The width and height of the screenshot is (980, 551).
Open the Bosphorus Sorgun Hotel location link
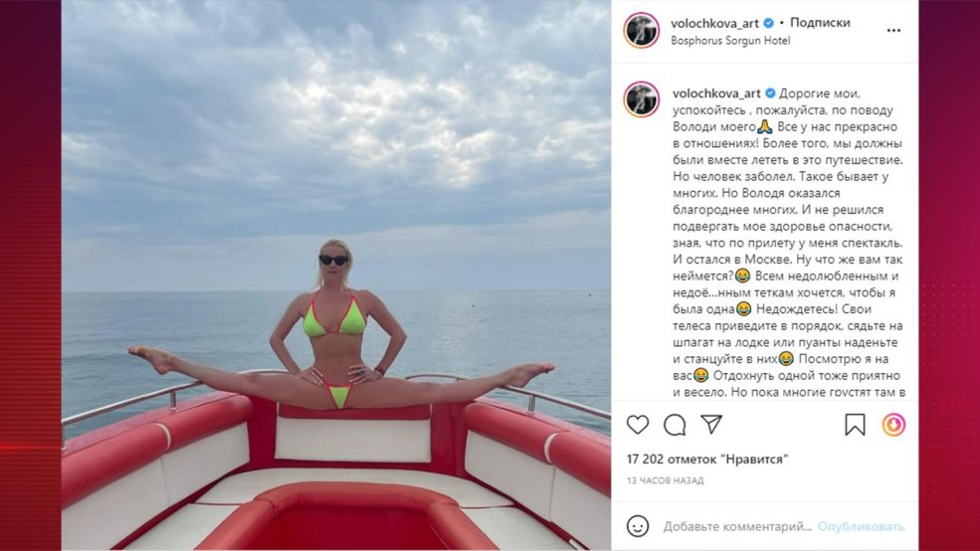[x=730, y=41]
